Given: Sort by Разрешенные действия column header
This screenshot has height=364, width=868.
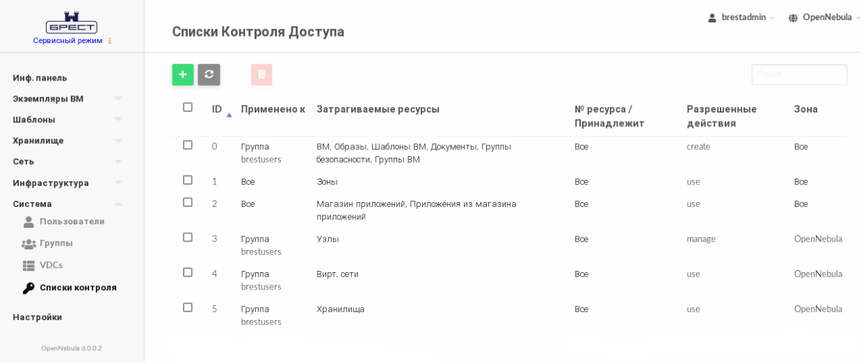Looking at the screenshot, I should point(727,117).
